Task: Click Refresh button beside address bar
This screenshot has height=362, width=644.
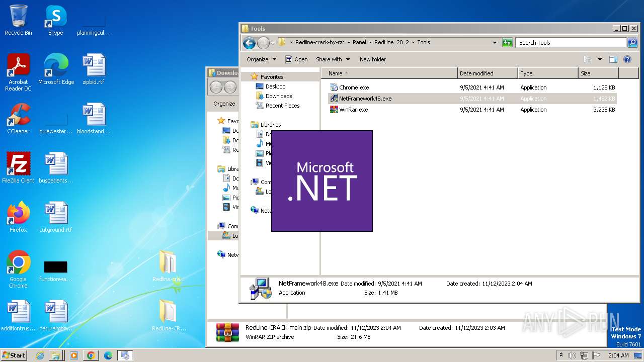Action: tap(507, 43)
